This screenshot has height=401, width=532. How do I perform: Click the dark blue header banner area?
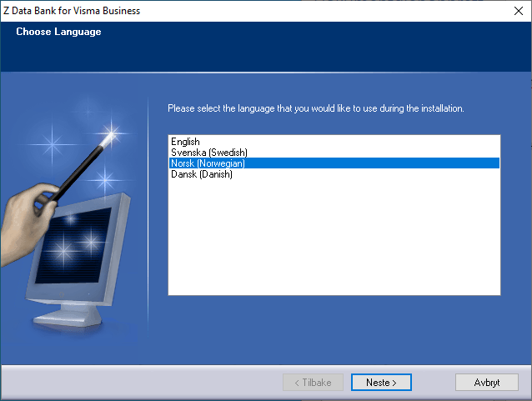(334, 46)
